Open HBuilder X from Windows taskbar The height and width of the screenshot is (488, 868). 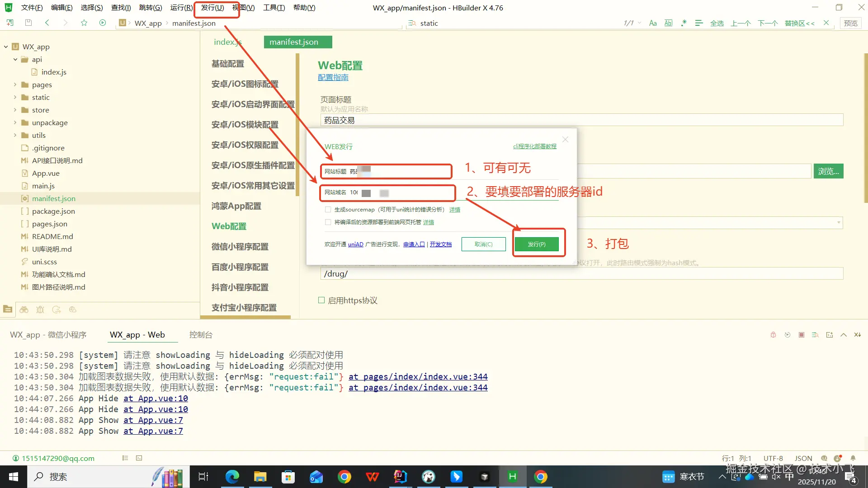pyautogui.click(x=512, y=477)
